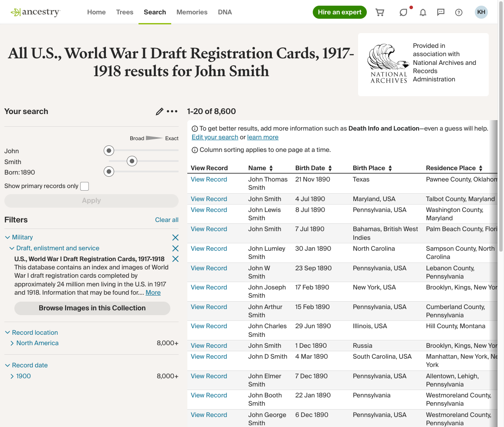Collapse the Military filter section
504x427 pixels.
tap(7, 237)
